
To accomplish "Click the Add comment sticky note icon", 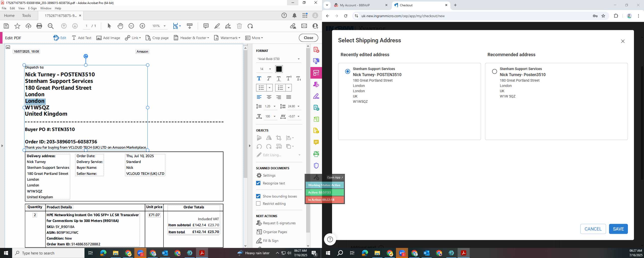I will (206, 26).
